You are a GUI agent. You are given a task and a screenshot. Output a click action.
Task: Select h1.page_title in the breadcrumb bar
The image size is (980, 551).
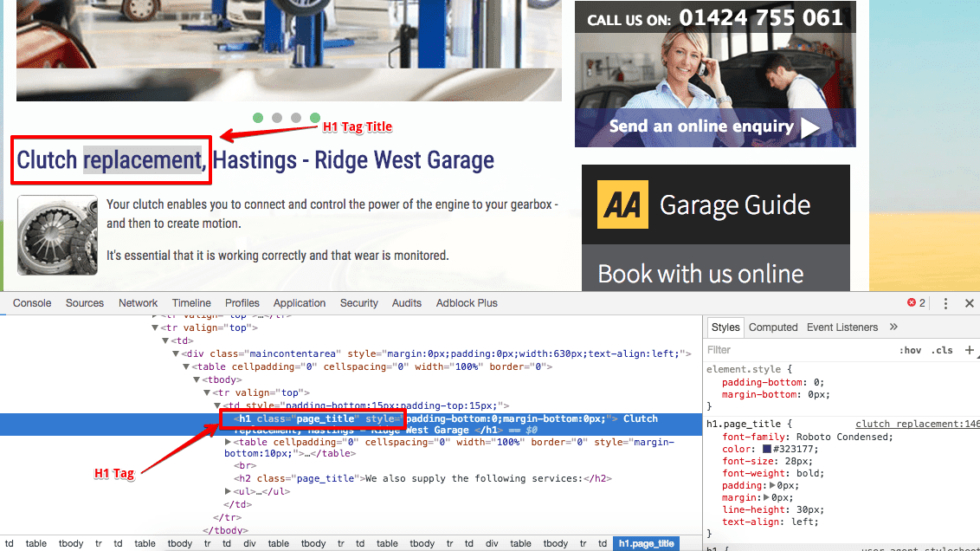click(x=645, y=543)
